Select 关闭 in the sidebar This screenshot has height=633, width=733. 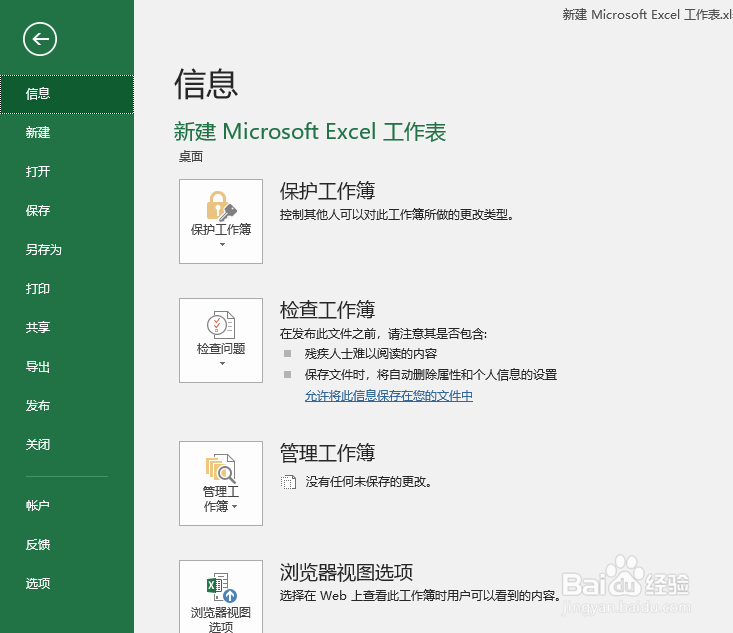click(67, 445)
